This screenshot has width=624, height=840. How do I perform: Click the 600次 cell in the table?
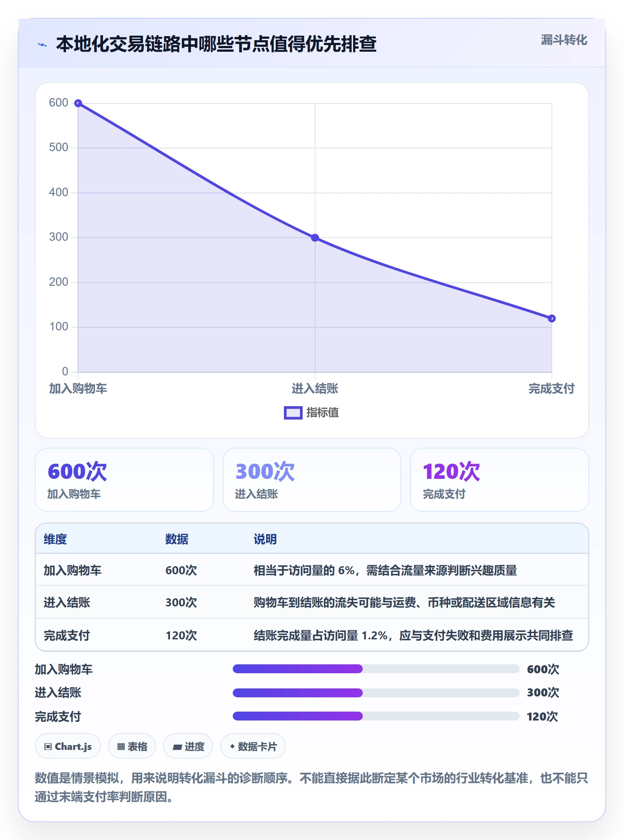[181, 570]
